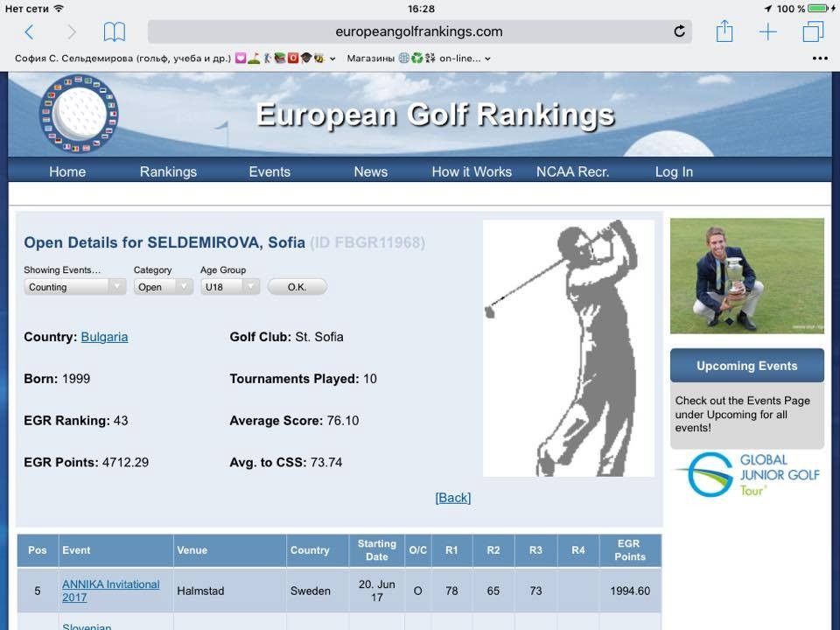Select Golf Club St. Sofia text
Viewport: 840px width, 630px height.
(x=287, y=337)
